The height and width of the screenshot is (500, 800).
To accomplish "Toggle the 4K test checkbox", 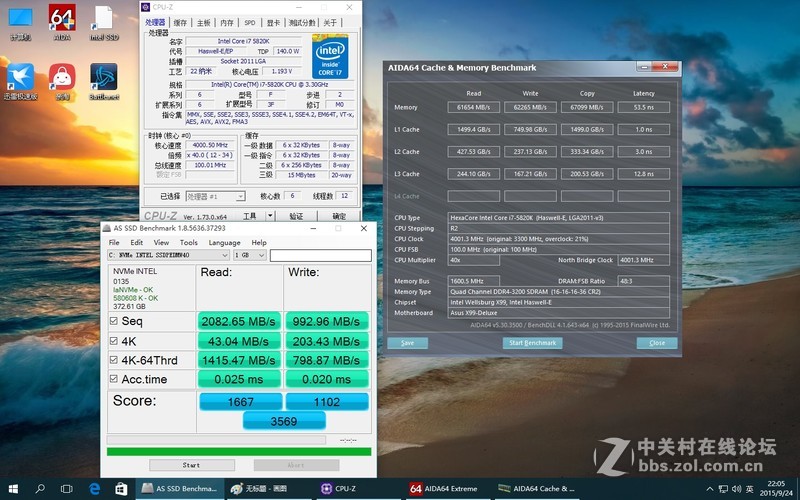I will coord(114,341).
